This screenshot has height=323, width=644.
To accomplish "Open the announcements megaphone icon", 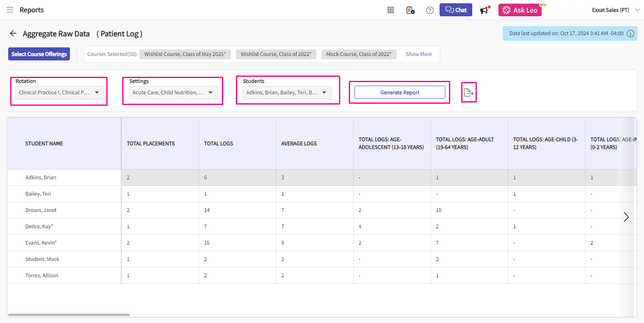I will click(x=485, y=10).
